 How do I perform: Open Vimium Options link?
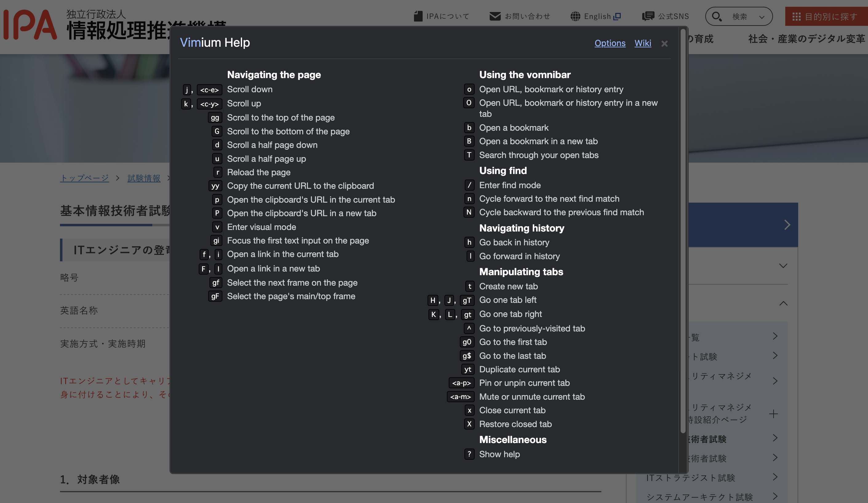pyautogui.click(x=610, y=43)
